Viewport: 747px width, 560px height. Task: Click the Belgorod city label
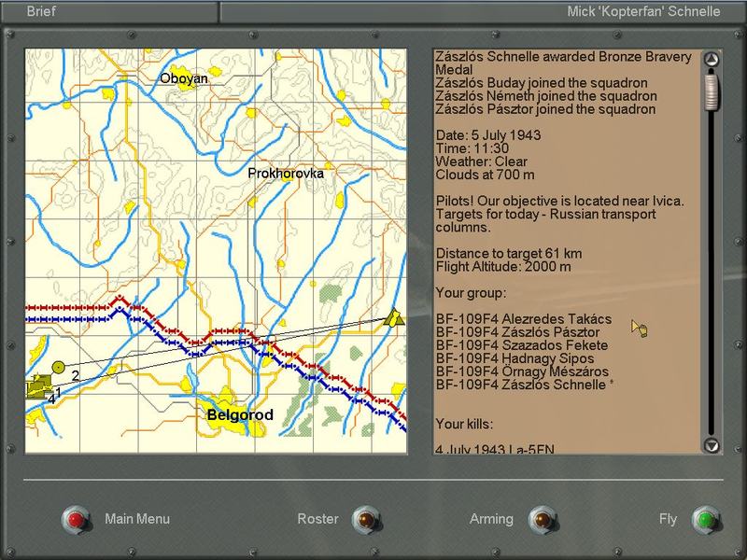240,414
